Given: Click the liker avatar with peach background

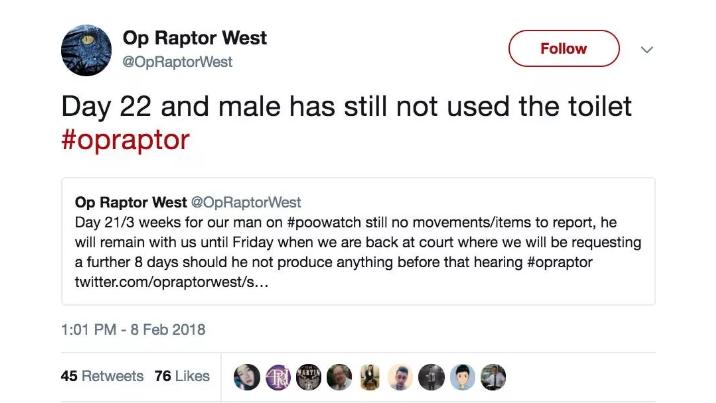Looking at the screenshot, I should 400,376.
